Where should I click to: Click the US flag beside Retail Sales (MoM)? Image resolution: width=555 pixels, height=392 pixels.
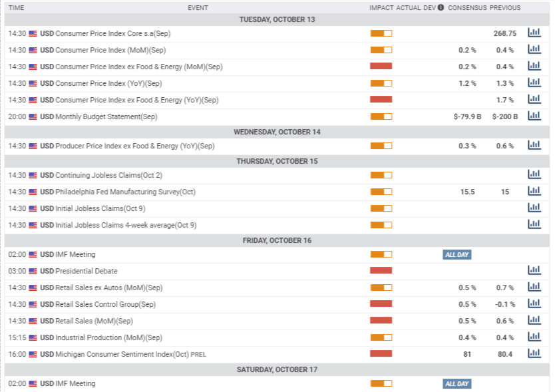(x=33, y=321)
